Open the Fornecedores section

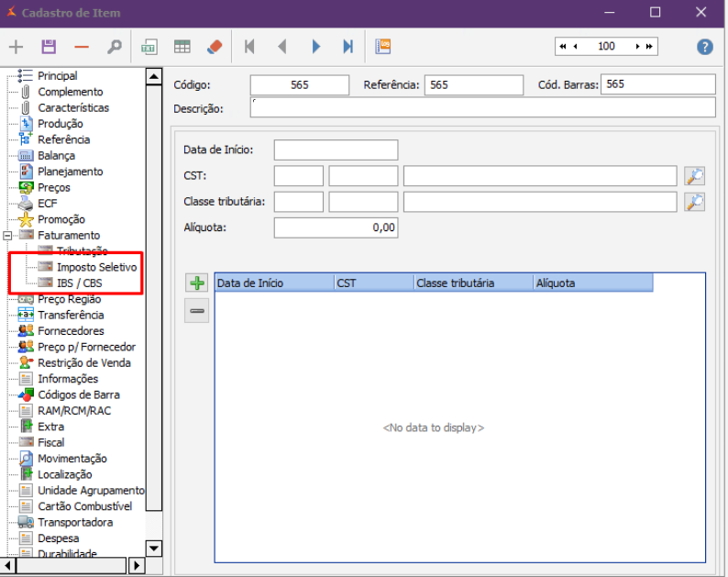pos(71,331)
